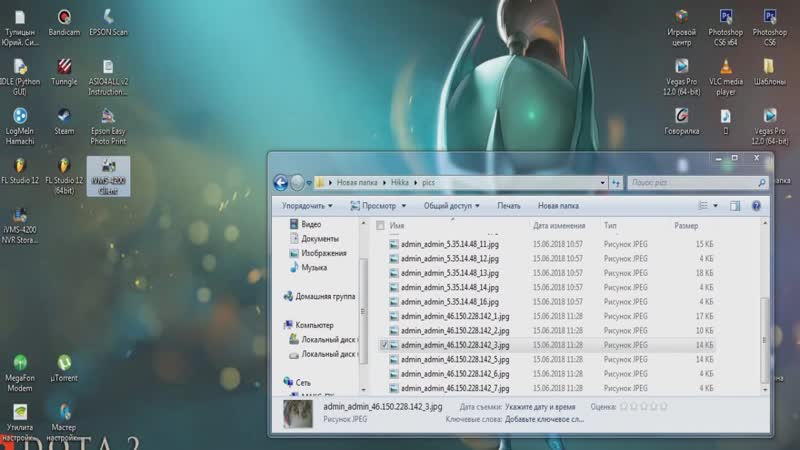The image size is (800, 450).
Task: Toggle the preview pane icon
Action: coord(735,206)
